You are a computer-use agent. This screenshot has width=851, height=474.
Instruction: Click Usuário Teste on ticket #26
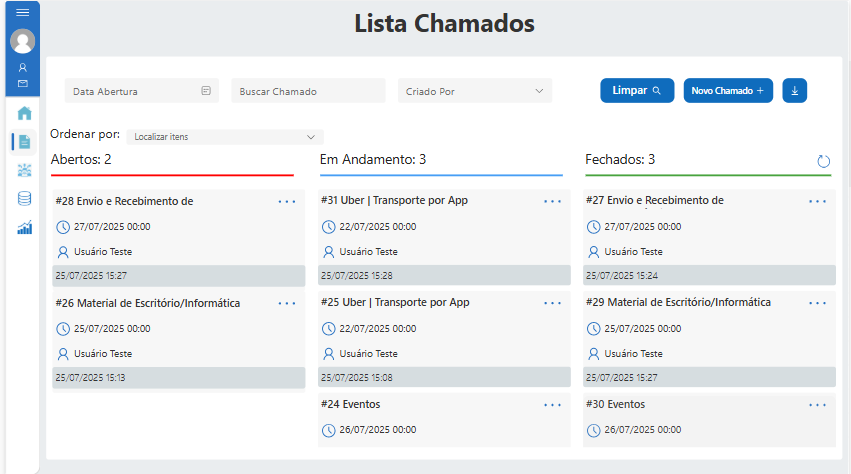103,354
